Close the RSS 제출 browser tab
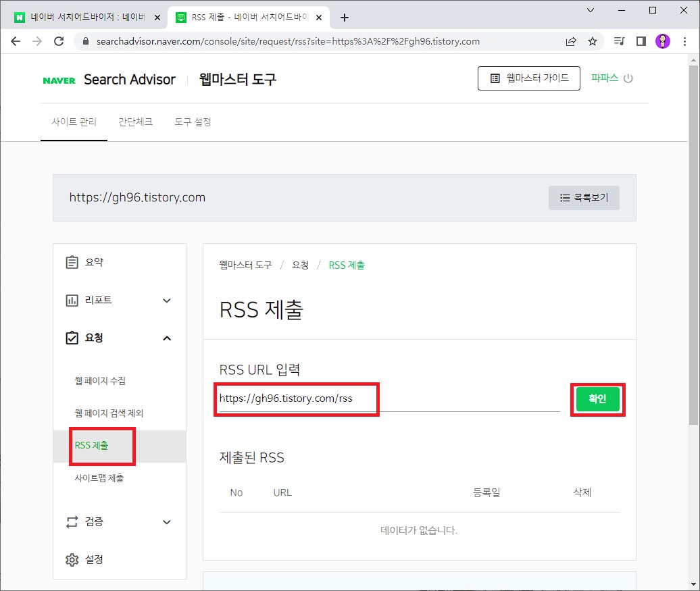The width and height of the screenshot is (700, 591). 319,18
